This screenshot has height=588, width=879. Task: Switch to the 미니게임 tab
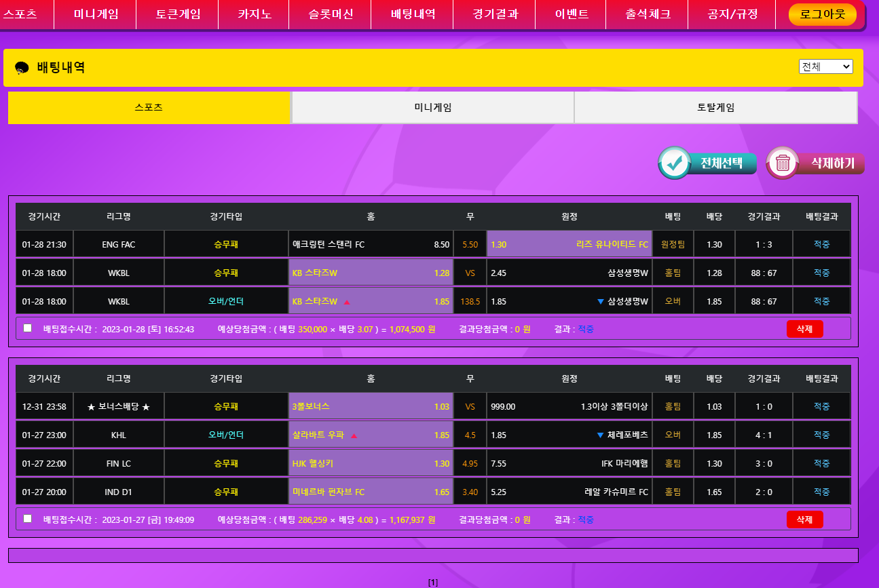[x=432, y=108]
